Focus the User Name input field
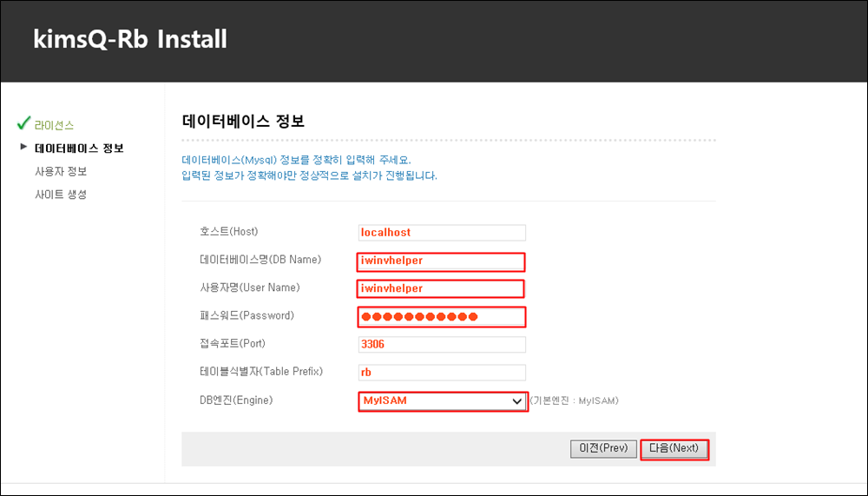Viewport: 868px width, 496px height. coord(441,288)
